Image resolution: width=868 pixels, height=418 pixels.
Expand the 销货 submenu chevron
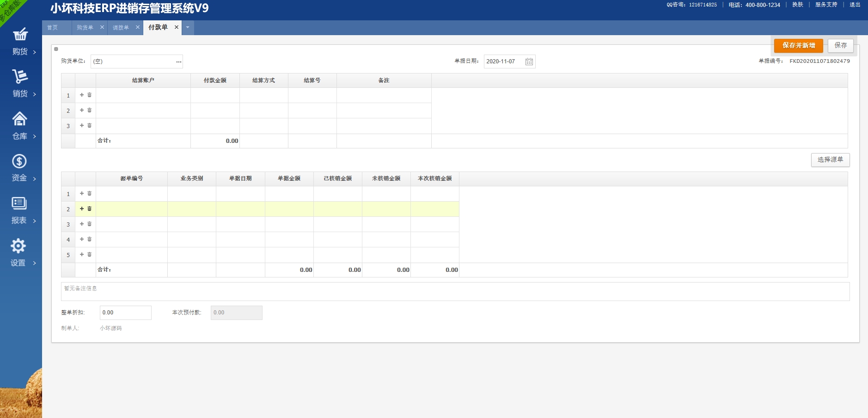click(35, 94)
